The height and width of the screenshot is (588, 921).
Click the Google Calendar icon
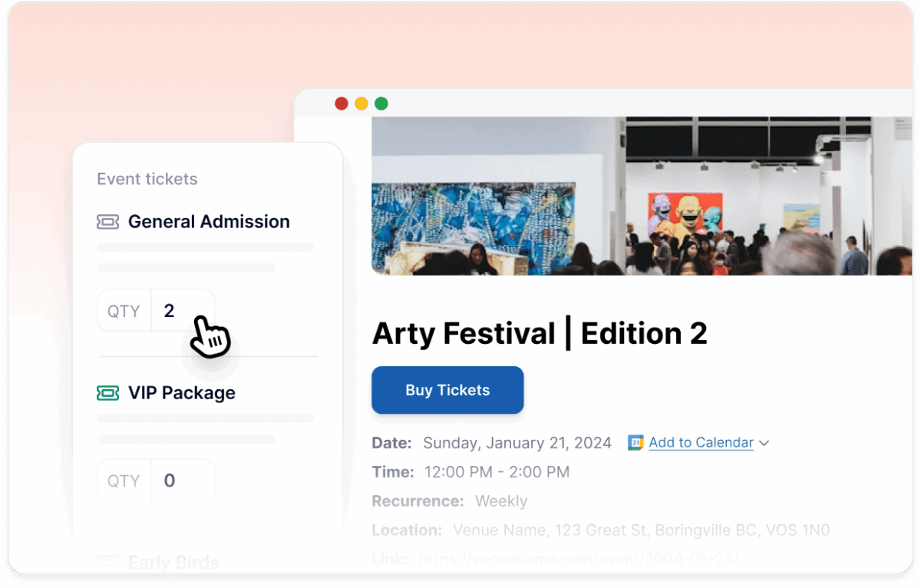pyautogui.click(x=635, y=443)
